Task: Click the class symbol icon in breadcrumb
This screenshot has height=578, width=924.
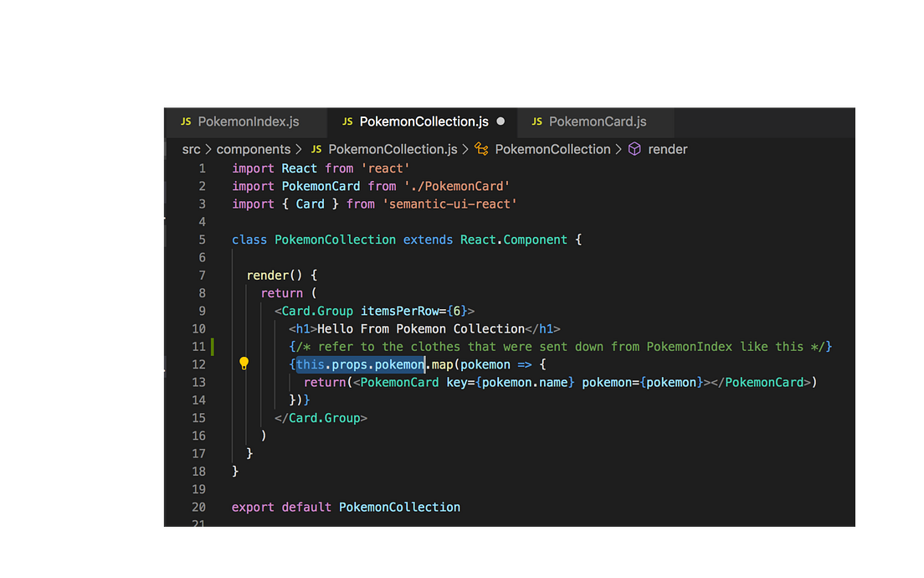Action: 481,149
